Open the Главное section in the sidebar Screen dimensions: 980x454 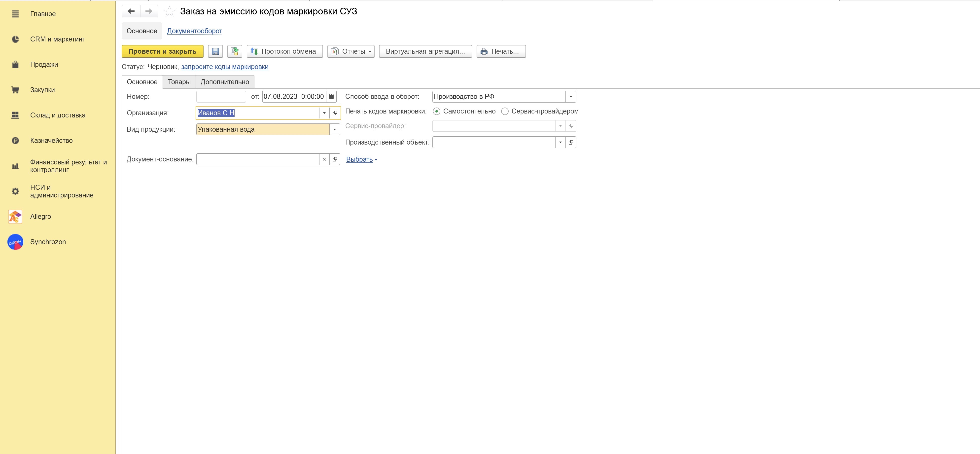43,14
